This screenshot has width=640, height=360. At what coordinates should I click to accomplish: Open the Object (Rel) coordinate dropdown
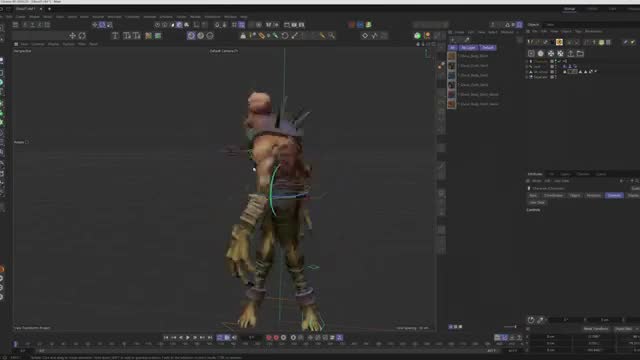[x=625, y=329]
